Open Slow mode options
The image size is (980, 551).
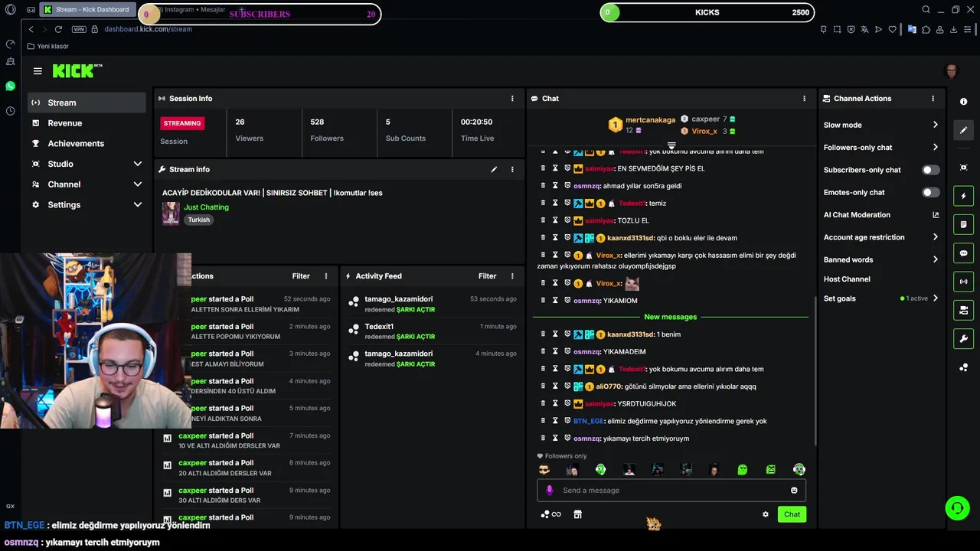coord(880,125)
